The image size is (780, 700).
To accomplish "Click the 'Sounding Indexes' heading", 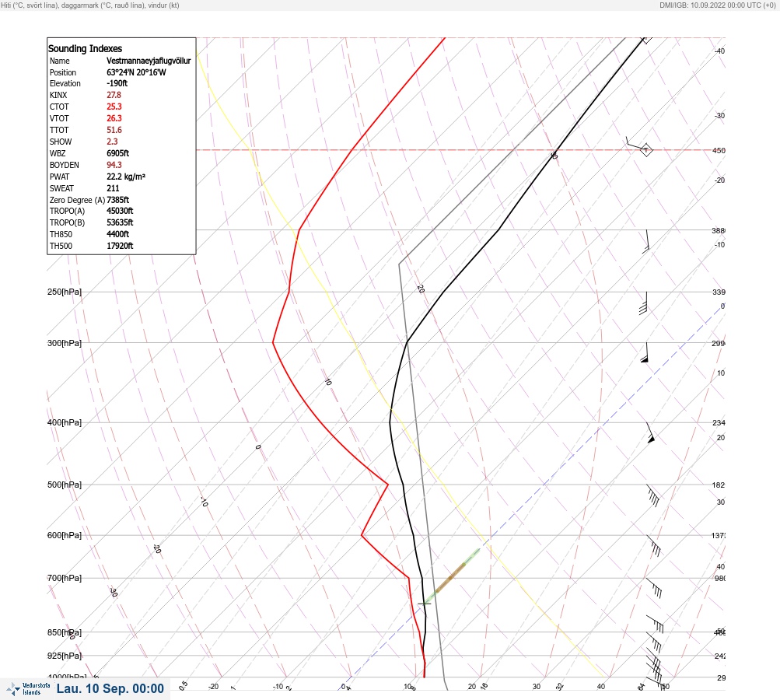I will (x=85, y=48).
